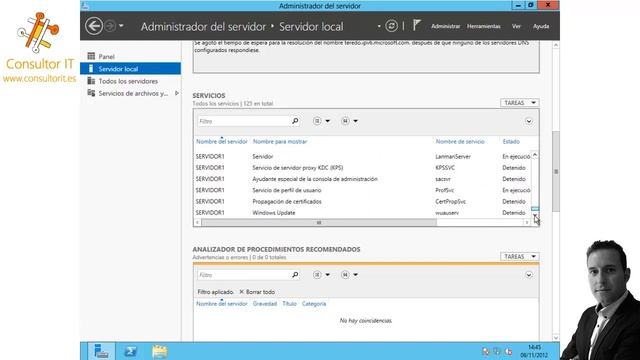
Task: Sort by Nombre de servicio column
Action: [x=460, y=142]
